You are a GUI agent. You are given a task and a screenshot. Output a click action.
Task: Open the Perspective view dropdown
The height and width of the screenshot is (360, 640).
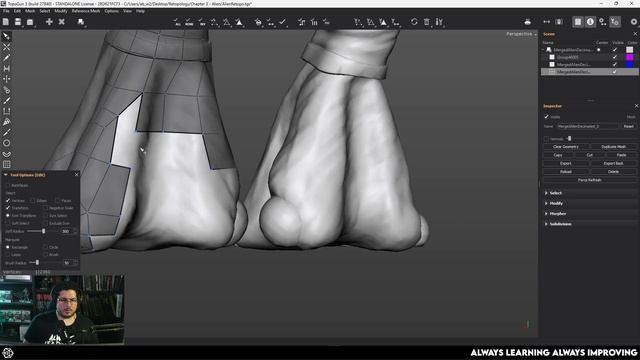point(521,34)
